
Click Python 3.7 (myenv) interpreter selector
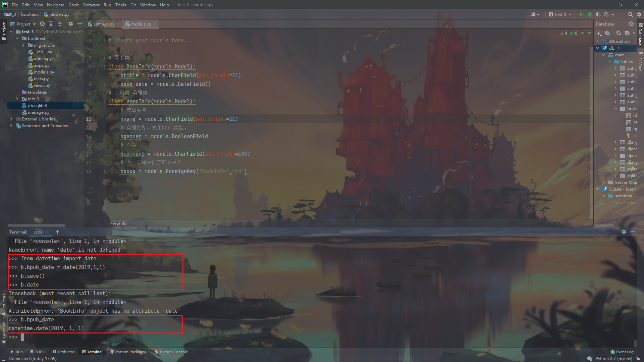(614, 359)
